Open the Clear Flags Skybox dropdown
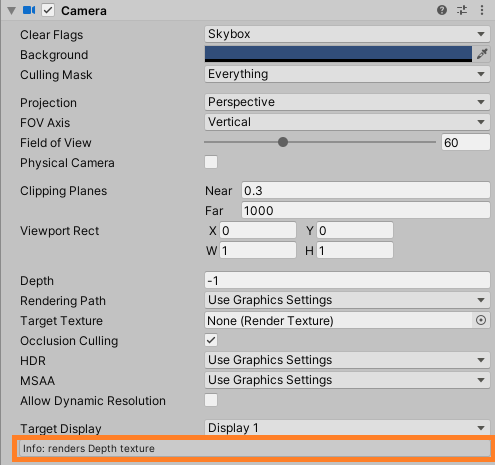Screen dimensions: 495x465 tap(347, 34)
